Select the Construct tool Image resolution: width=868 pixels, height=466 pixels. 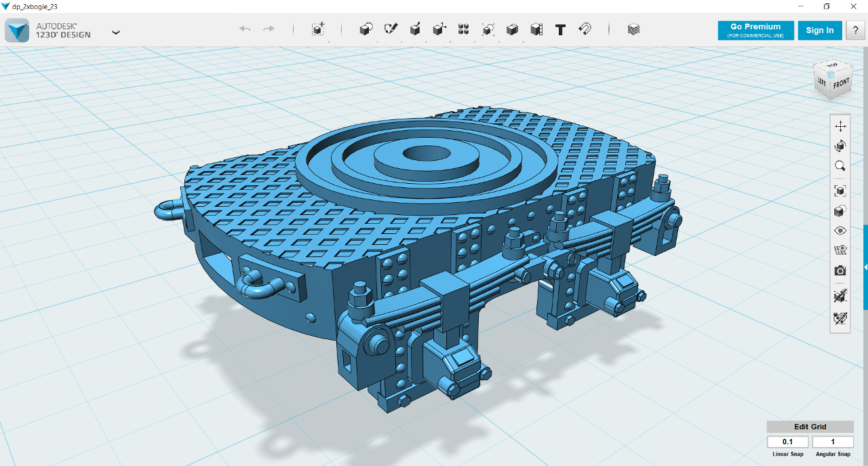tap(415, 29)
